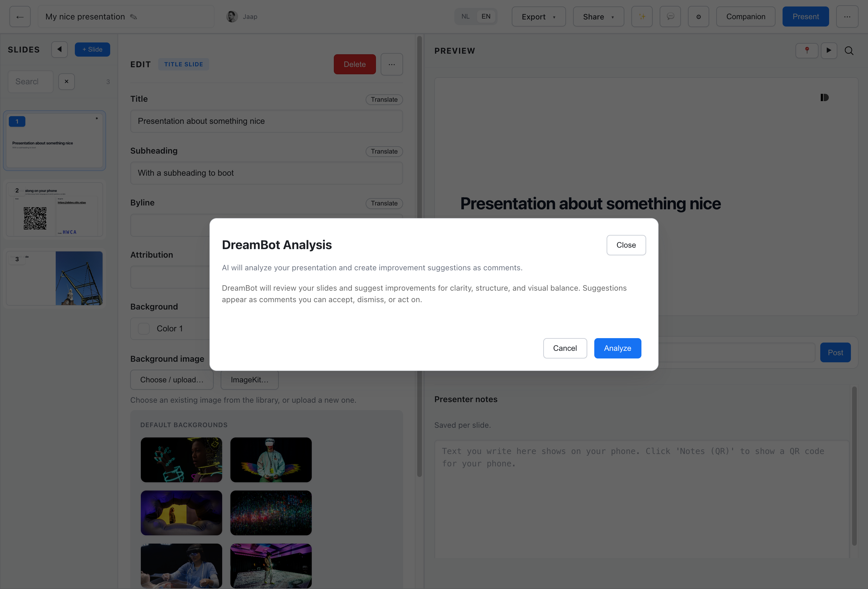Screen dimensions: 868x589
Task: Open the Edit panel more options button
Action: tap(391, 64)
